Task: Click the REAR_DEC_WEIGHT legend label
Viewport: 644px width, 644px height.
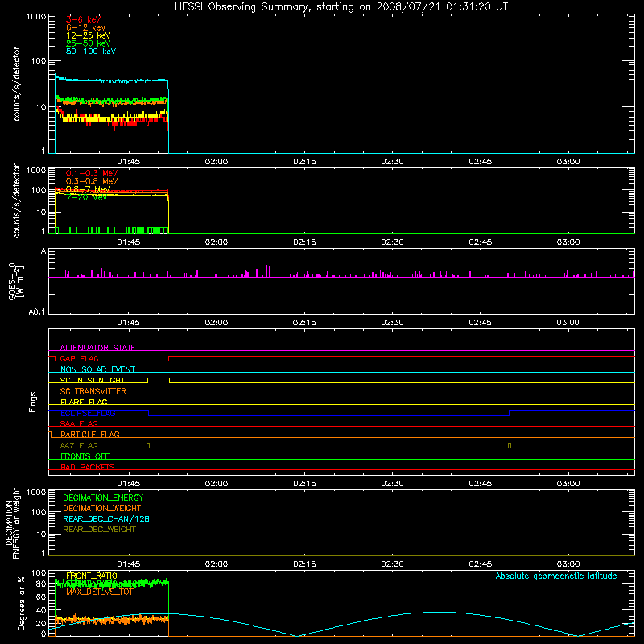Action: coord(99,530)
